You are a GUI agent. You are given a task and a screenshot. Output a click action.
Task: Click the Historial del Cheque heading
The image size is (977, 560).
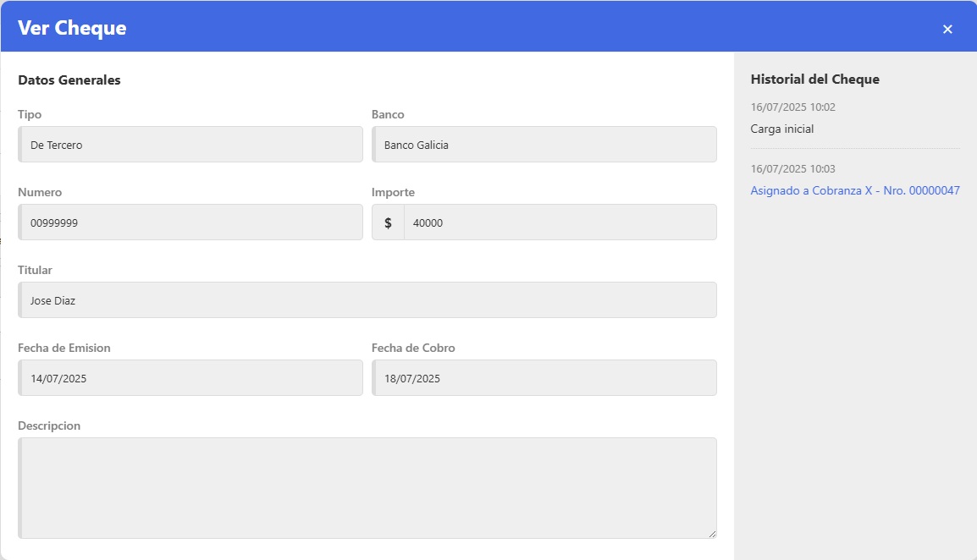(814, 80)
